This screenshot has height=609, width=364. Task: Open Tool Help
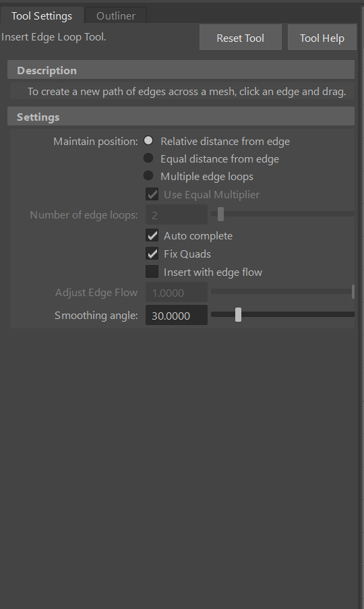coord(322,38)
